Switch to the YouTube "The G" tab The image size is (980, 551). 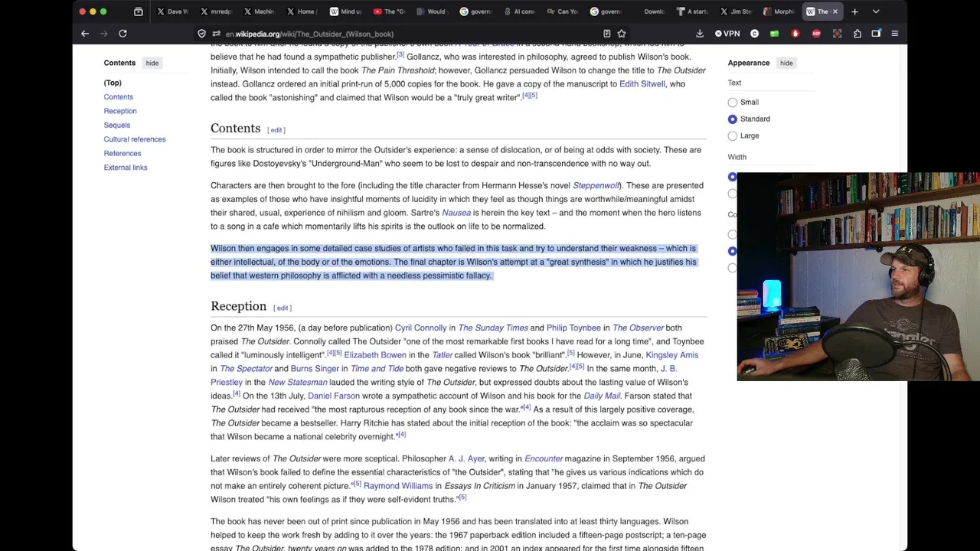coord(389,11)
